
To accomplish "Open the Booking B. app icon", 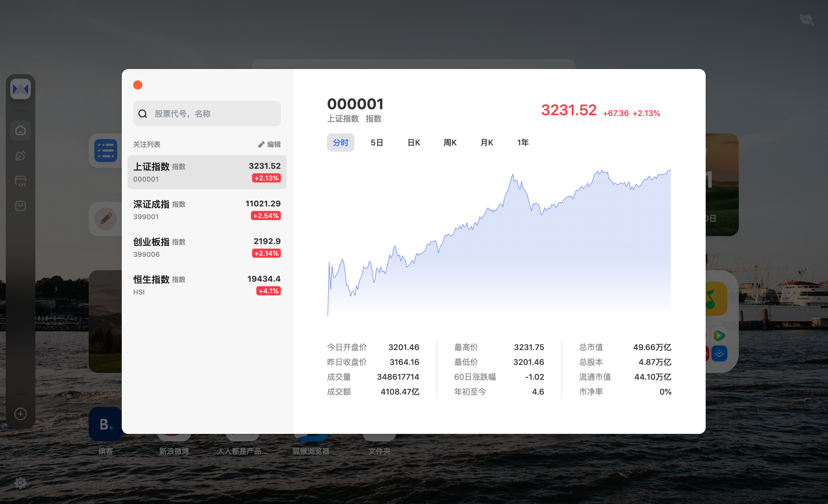I will click(106, 424).
